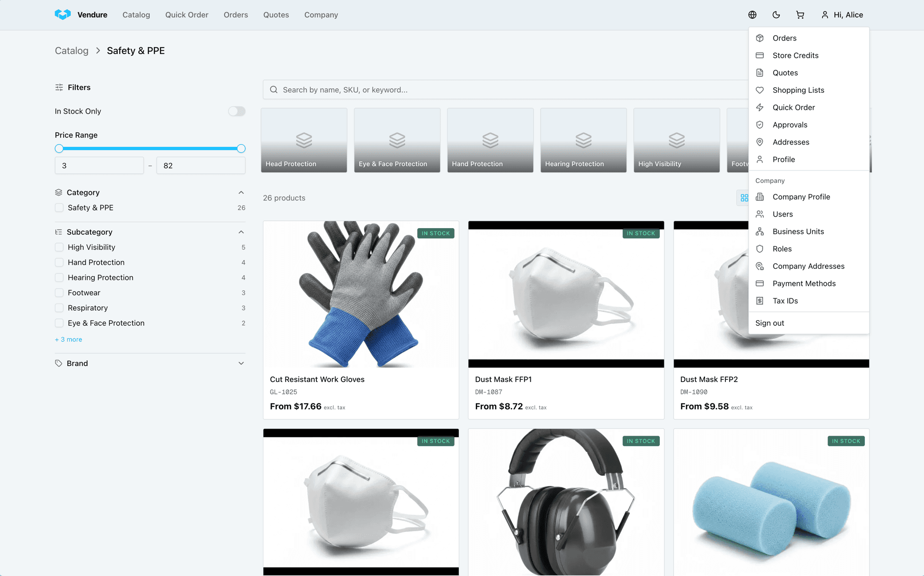Image resolution: width=924 pixels, height=576 pixels.
Task: Click the price range slider track
Action: point(150,149)
